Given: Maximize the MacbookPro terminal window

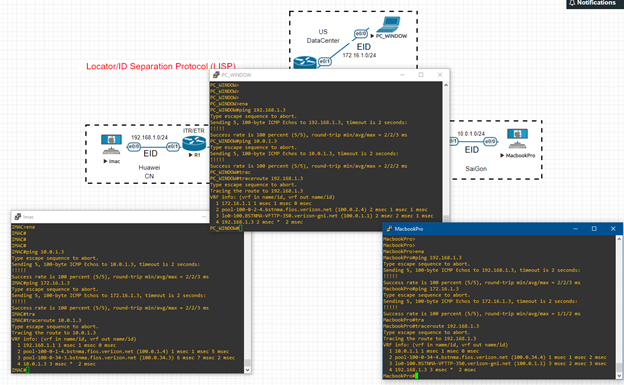Looking at the screenshot, I should pyautogui.click(x=594, y=229).
